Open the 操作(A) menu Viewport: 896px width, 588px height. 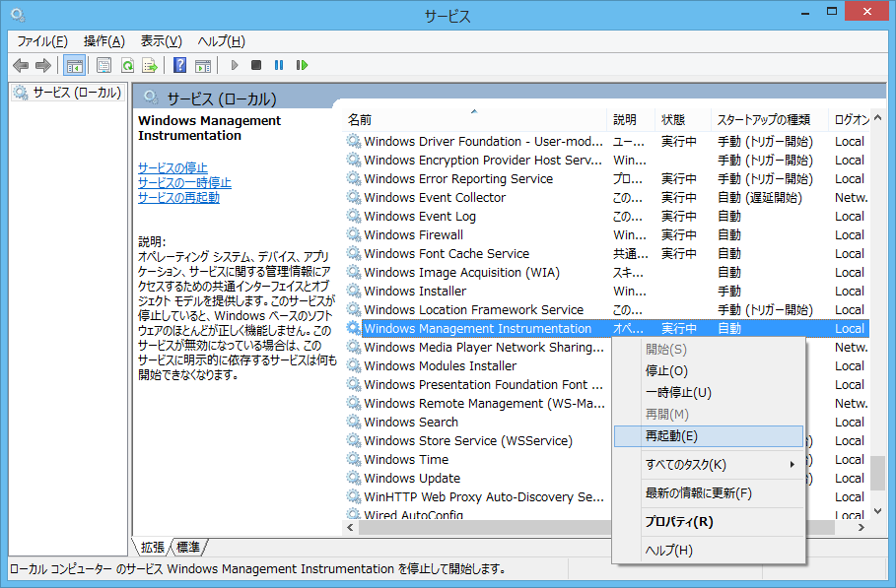pyautogui.click(x=104, y=41)
